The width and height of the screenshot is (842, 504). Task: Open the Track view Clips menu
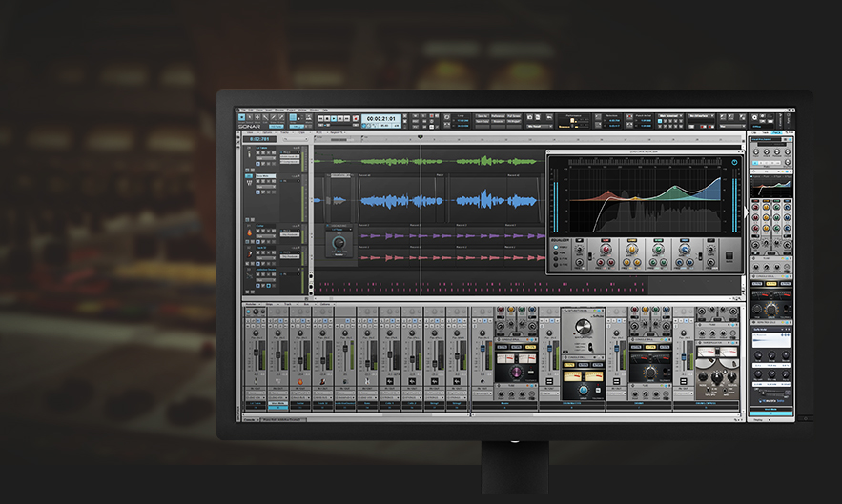(302, 132)
